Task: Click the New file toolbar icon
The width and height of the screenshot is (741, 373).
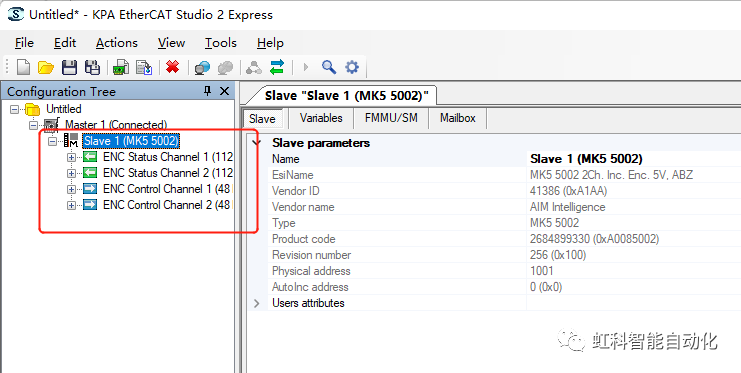Action: pyautogui.click(x=23, y=67)
